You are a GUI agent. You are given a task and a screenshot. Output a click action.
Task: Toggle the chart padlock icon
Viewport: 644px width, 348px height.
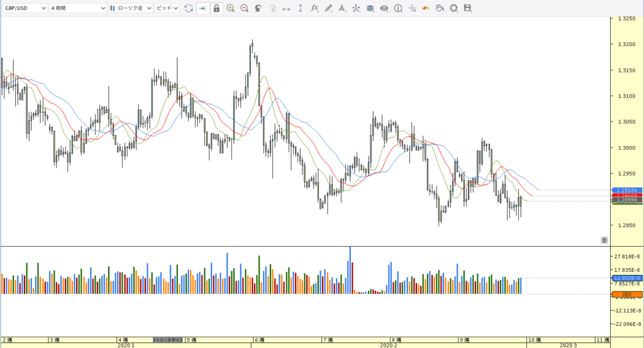coord(216,8)
